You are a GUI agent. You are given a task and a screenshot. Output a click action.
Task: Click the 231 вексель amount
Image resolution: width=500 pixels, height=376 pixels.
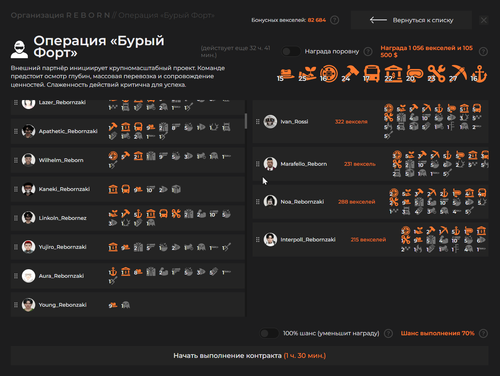click(x=360, y=164)
